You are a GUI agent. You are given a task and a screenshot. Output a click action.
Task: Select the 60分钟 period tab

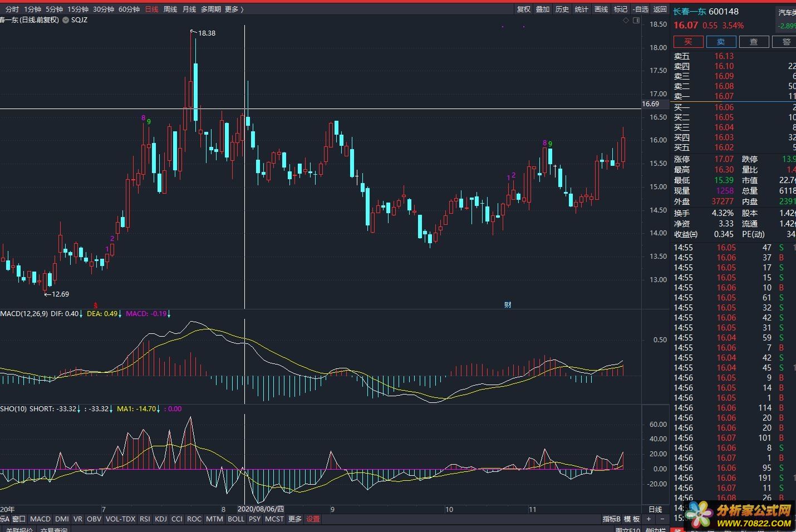pos(129,9)
